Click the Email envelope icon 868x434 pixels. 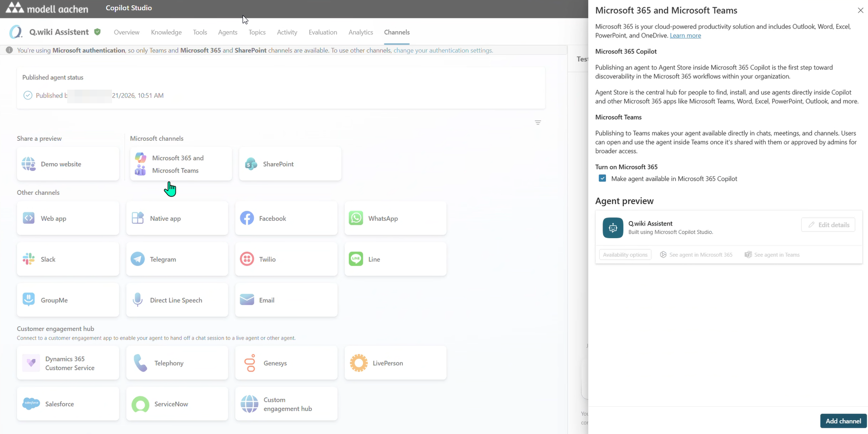[247, 300]
